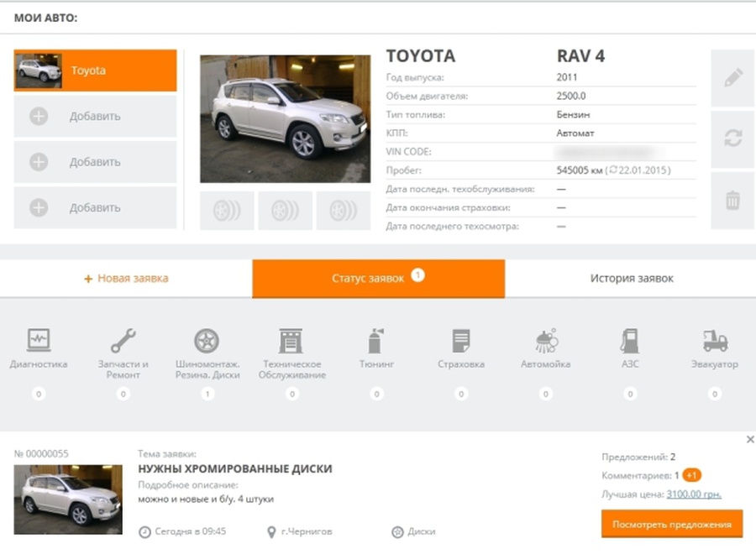
Task: Click the gearbox value Автомат
Action: [x=575, y=133]
